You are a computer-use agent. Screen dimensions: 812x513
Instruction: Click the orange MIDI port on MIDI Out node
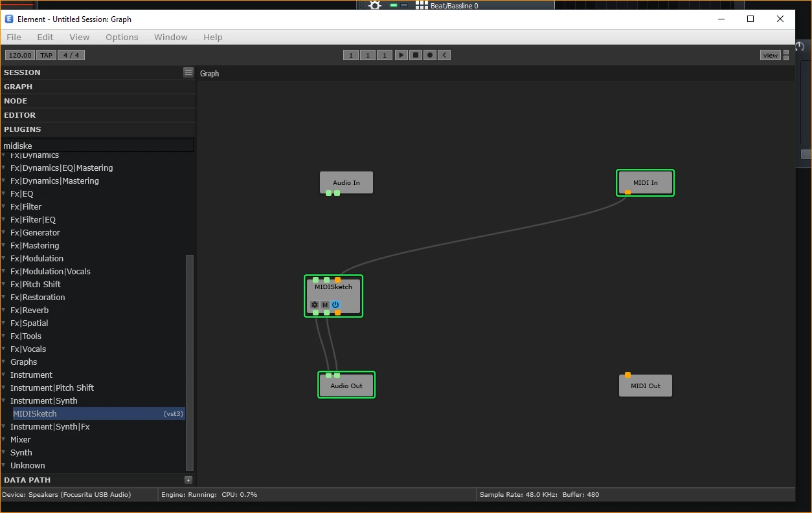[x=627, y=375]
